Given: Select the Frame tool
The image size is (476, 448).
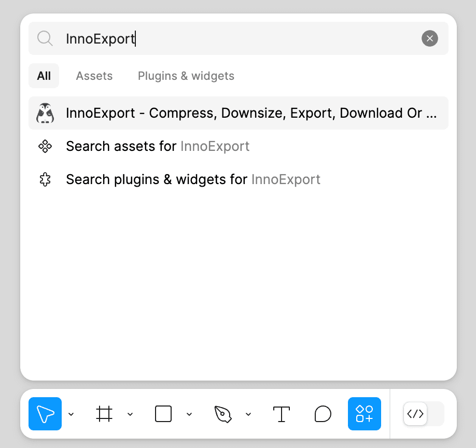Looking at the screenshot, I should 104,414.
